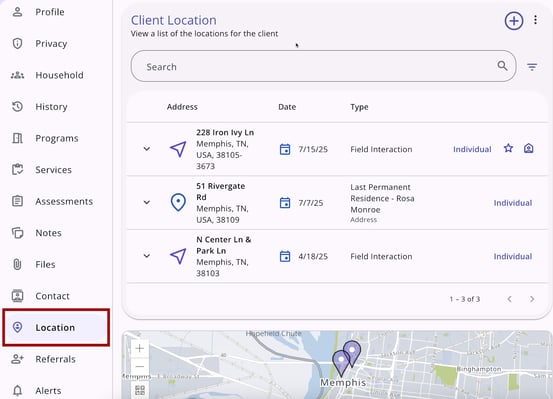
Task: Click the Contact card icon
Action: click(17, 296)
